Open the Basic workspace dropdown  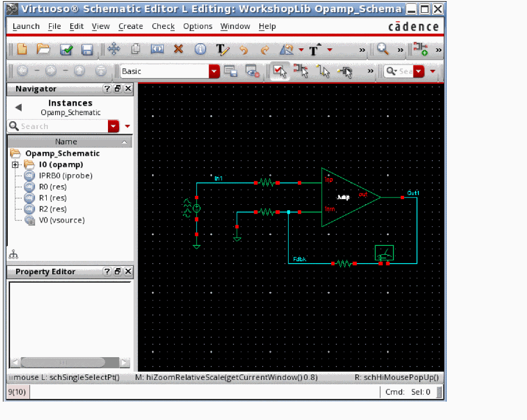point(214,71)
